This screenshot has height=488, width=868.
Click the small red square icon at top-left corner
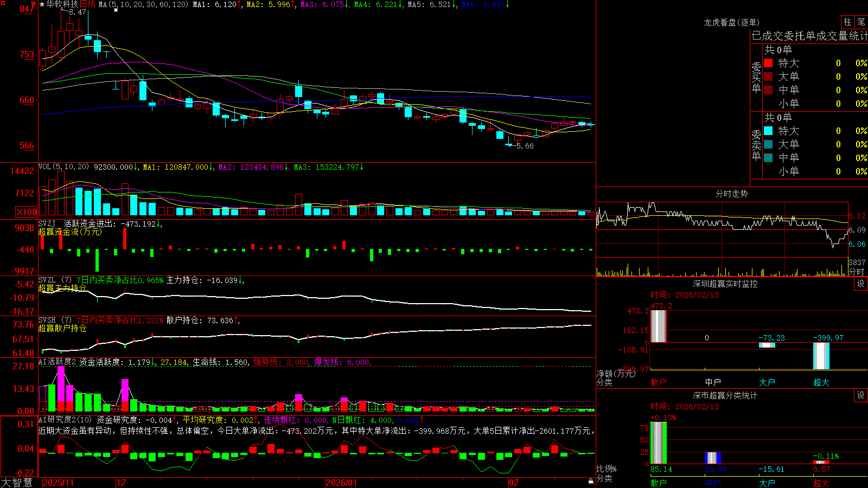click(x=2, y=3)
